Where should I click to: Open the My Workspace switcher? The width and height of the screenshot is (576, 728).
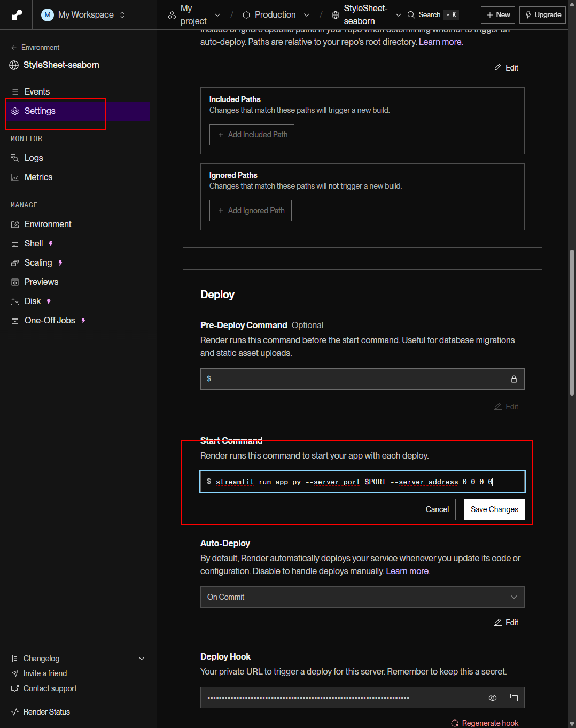point(83,14)
